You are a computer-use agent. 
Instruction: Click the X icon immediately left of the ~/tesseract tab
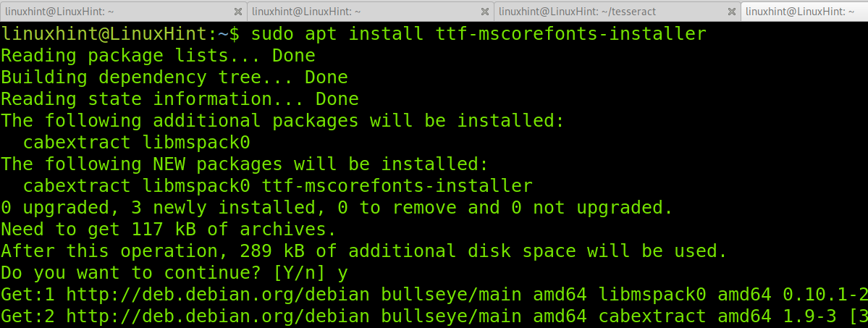coord(485,11)
